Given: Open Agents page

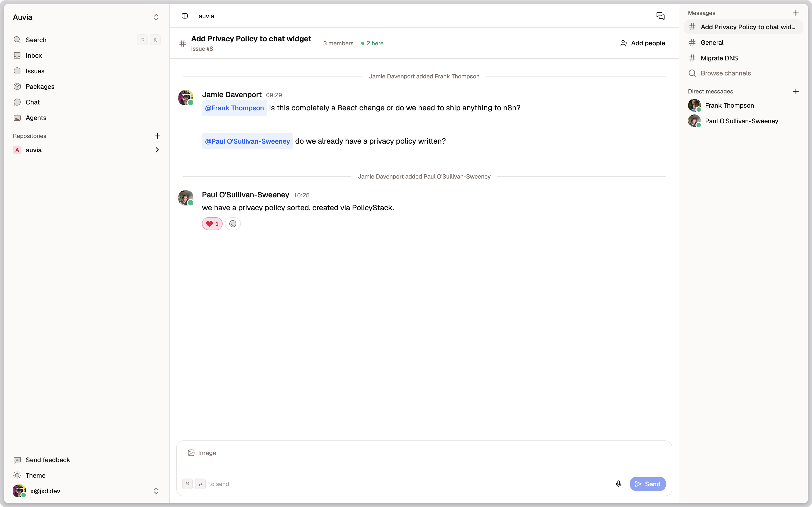Looking at the screenshot, I should point(86,118).
